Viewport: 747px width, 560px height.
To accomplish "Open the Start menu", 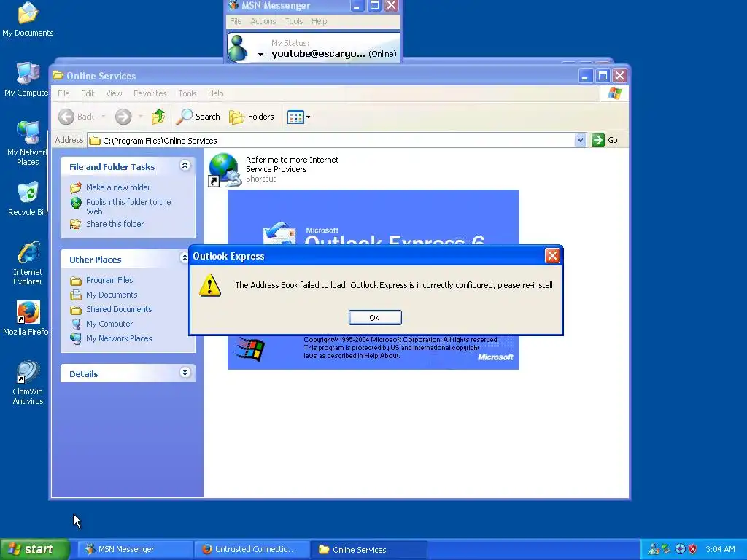I will pos(34,549).
